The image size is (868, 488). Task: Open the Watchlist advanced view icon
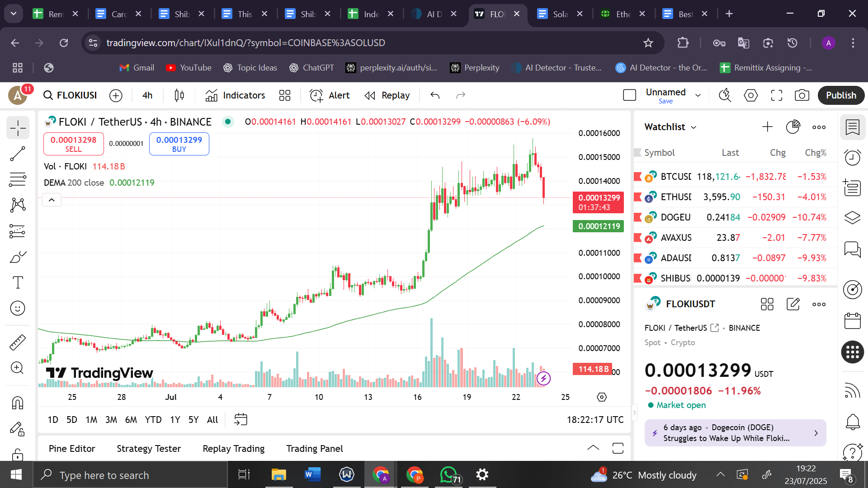coord(793,127)
